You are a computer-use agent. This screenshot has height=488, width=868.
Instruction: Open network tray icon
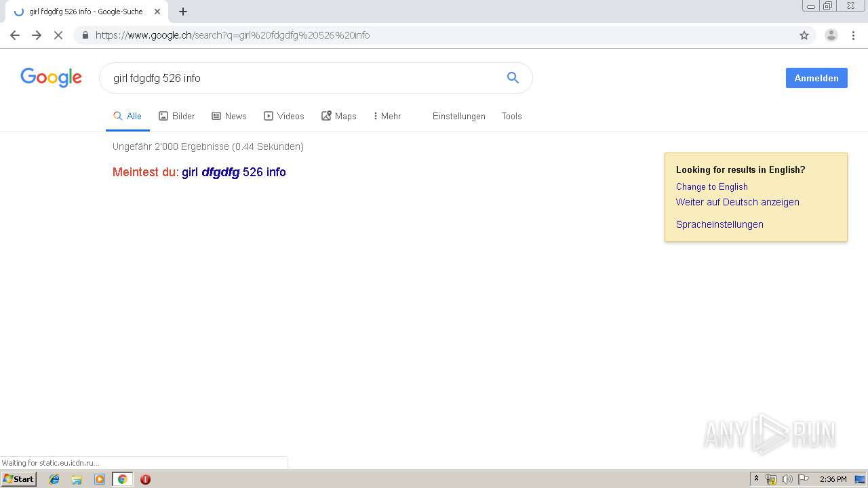[771, 479]
